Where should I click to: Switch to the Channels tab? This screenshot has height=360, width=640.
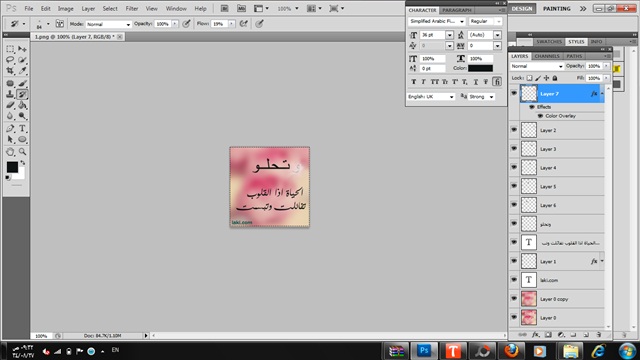[547, 56]
